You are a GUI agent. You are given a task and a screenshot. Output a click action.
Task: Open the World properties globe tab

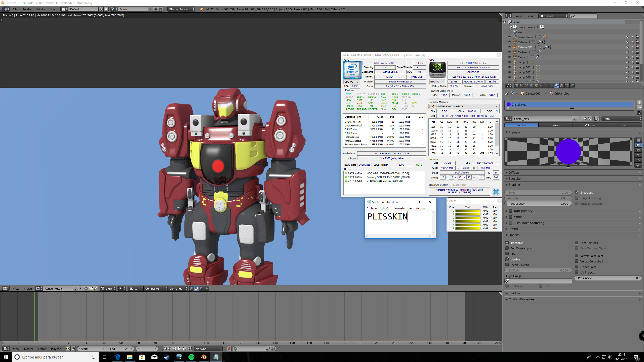click(x=532, y=85)
